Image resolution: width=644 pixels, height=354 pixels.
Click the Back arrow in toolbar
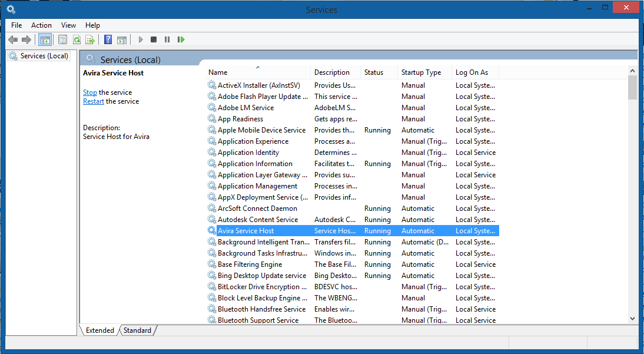[x=13, y=39]
